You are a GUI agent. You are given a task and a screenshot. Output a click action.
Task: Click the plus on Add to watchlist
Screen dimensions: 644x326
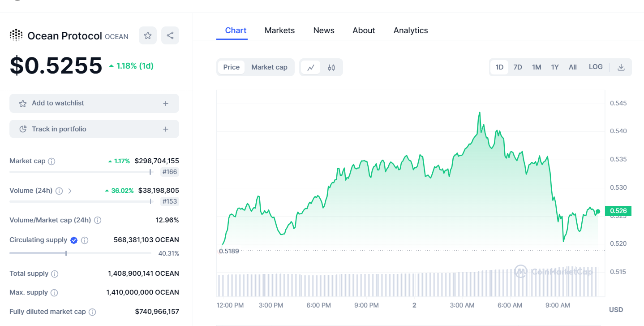pyautogui.click(x=166, y=104)
